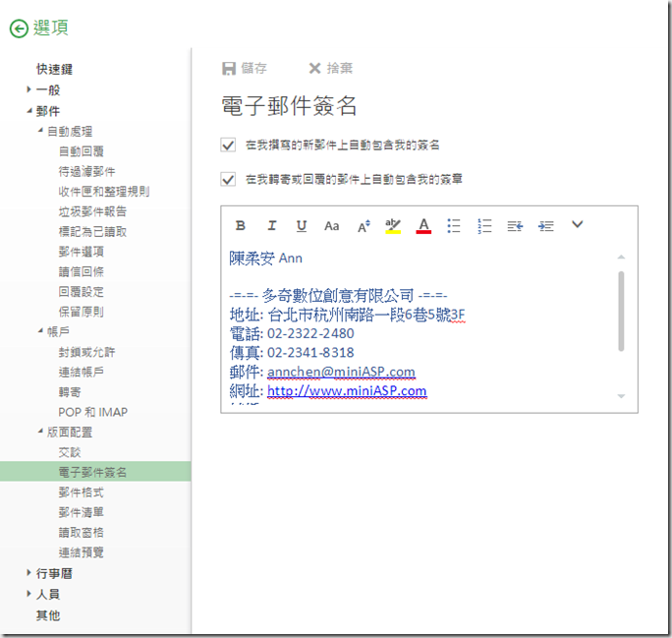This screenshot has width=672, height=638.
Task: Insert a bulleted list
Action: click(x=454, y=226)
